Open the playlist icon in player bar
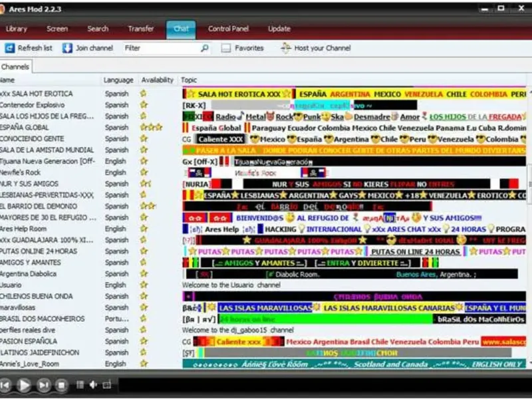The height and width of the screenshot is (399, 532). point(80,385)
